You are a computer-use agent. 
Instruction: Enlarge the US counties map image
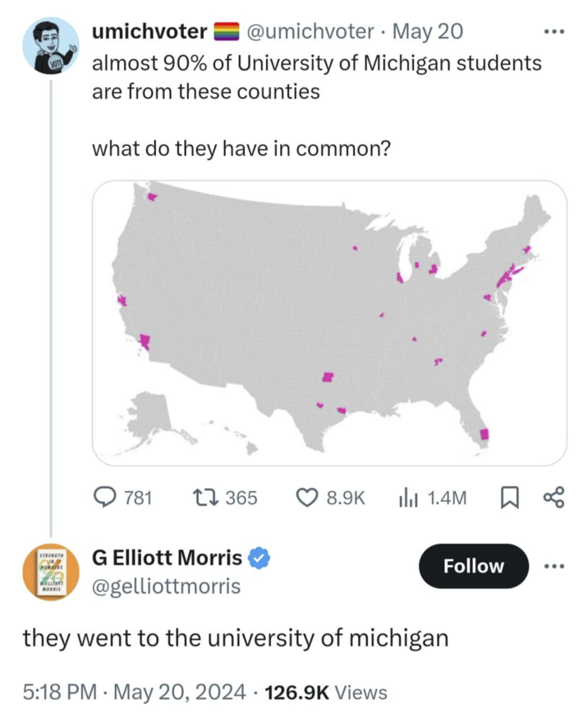coord(329,323)
